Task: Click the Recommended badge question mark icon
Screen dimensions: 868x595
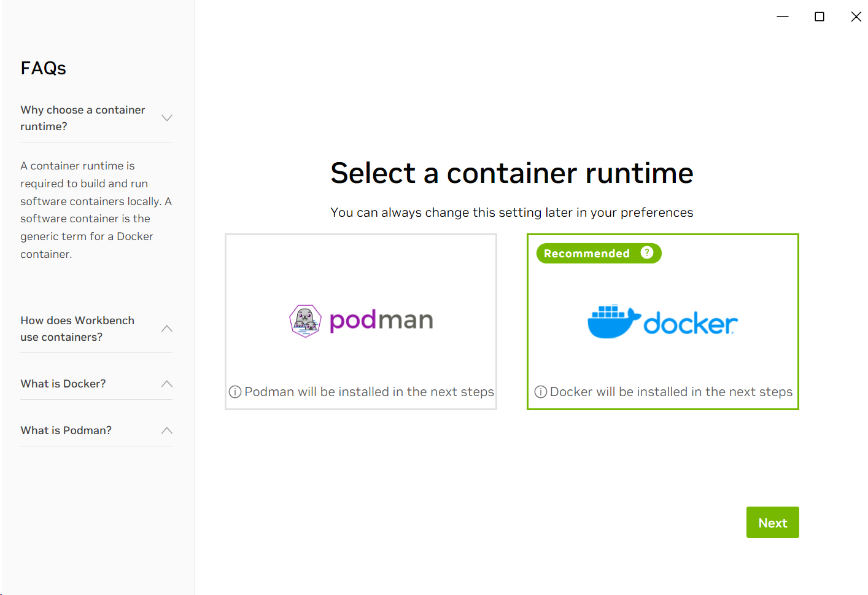Action: (646, 253)
